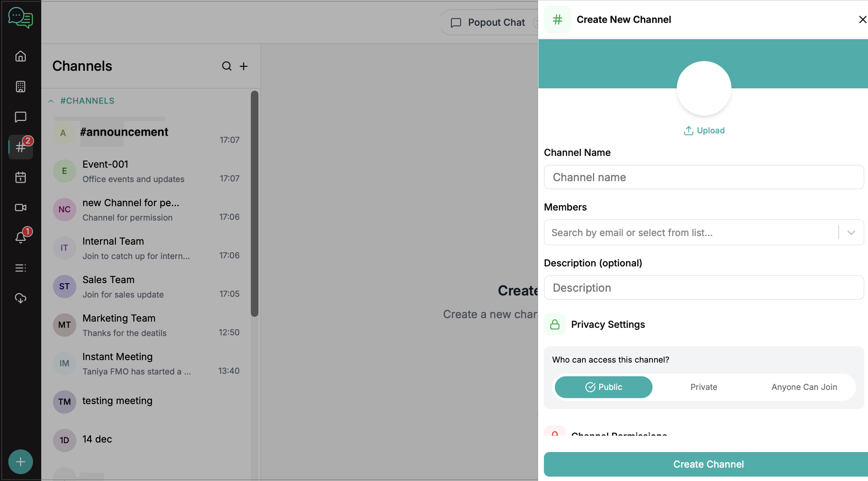Click the cloud download sidebar icon

21,298
